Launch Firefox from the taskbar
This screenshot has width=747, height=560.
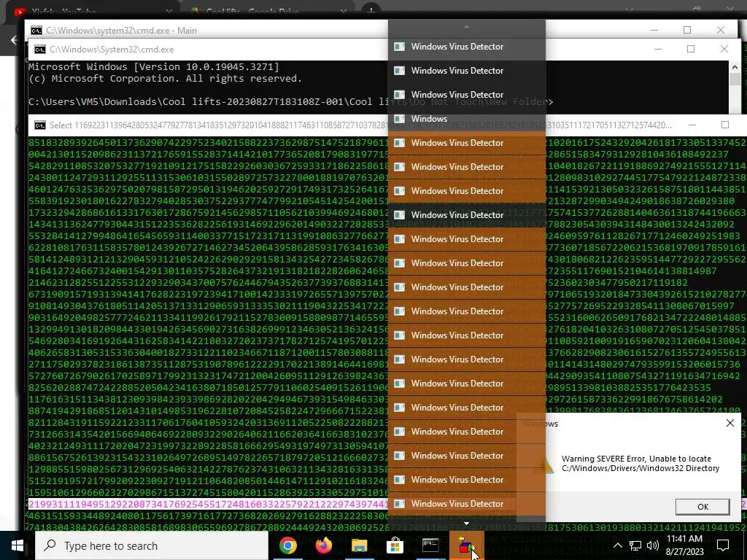point(324,545)
